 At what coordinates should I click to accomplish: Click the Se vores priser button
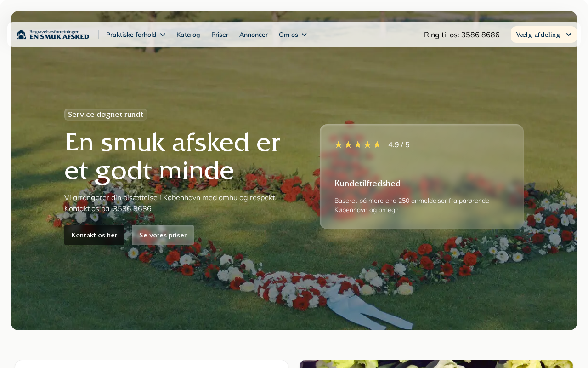(x=163, y=235)
